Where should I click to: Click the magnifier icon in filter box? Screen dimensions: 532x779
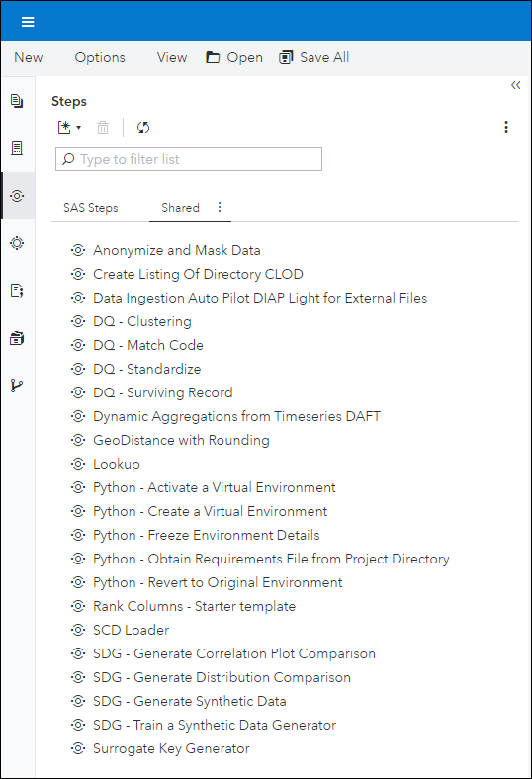[x=68, y=159]
